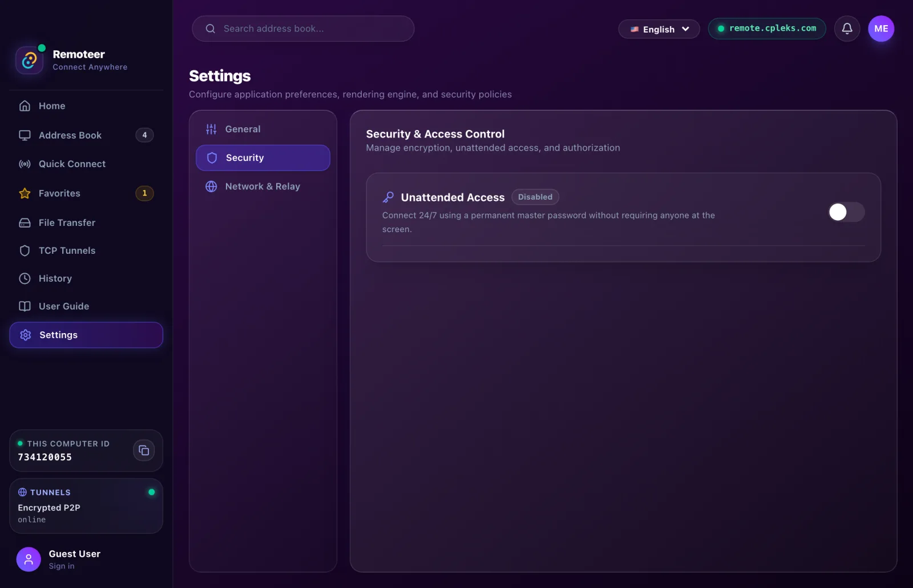Click the Guest User avatar icon

[x=29, y=559]
